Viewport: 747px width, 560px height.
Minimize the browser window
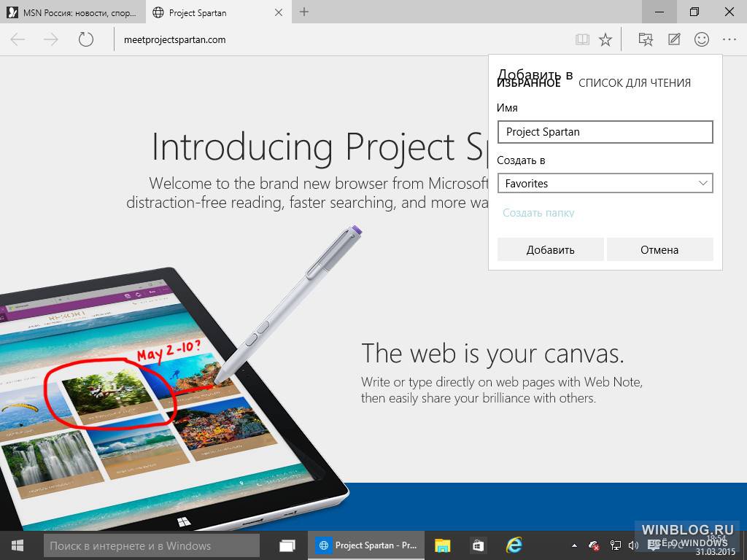[659, 12]
